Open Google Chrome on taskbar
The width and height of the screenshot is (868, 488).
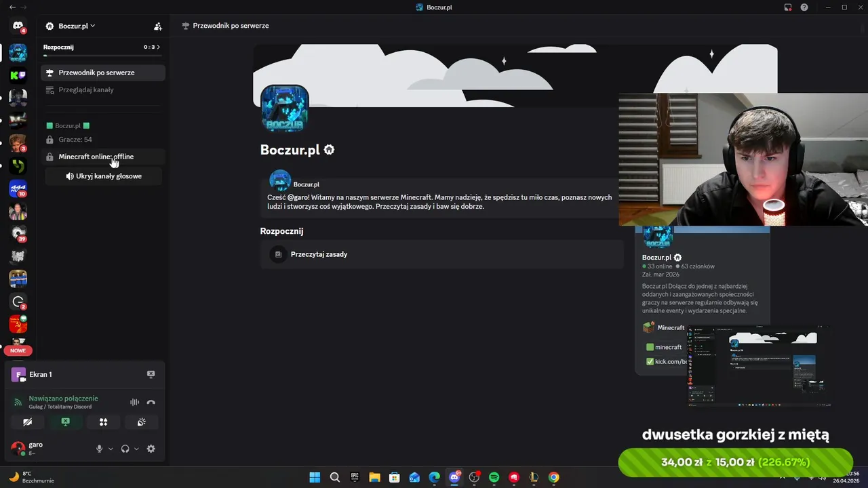point(554,477)
